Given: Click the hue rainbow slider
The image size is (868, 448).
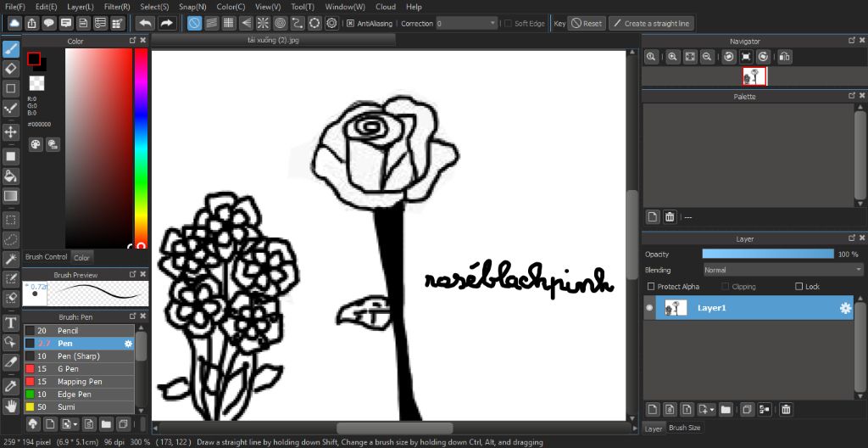Looking at the screenshot, I should 142,148.
